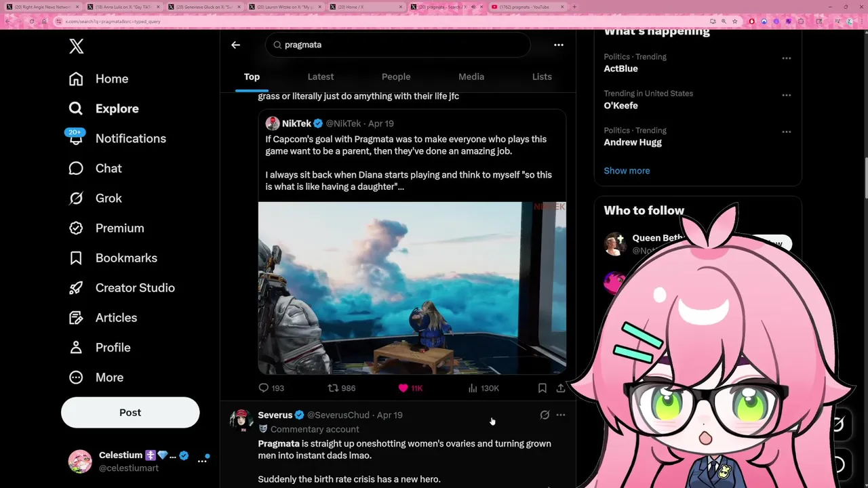This screenshot has width=868, height=488.
Task: Open Profile in the sidebar
Action: pos(99,347)
